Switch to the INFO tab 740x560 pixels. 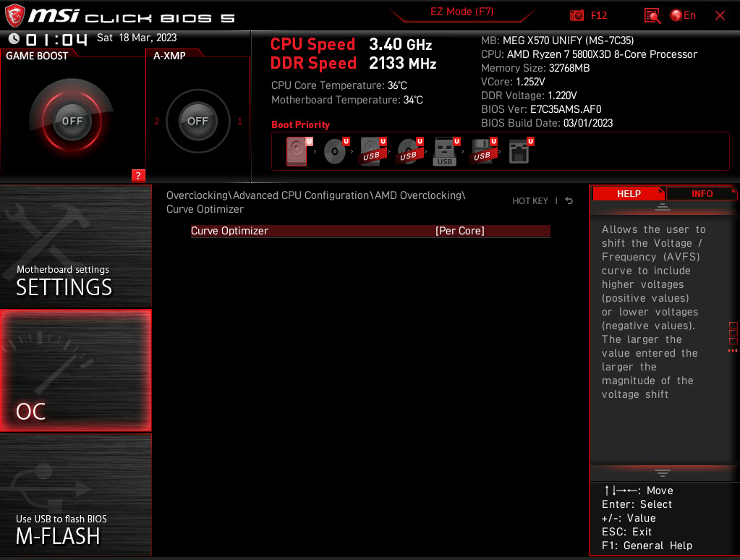702,194
